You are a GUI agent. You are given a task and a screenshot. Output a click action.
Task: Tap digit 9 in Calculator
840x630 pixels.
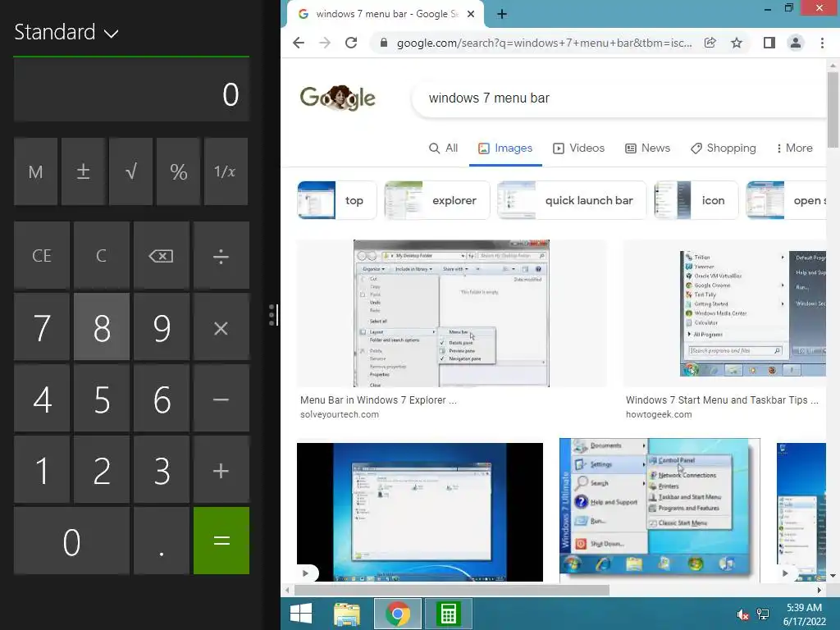tap(162, 327)
